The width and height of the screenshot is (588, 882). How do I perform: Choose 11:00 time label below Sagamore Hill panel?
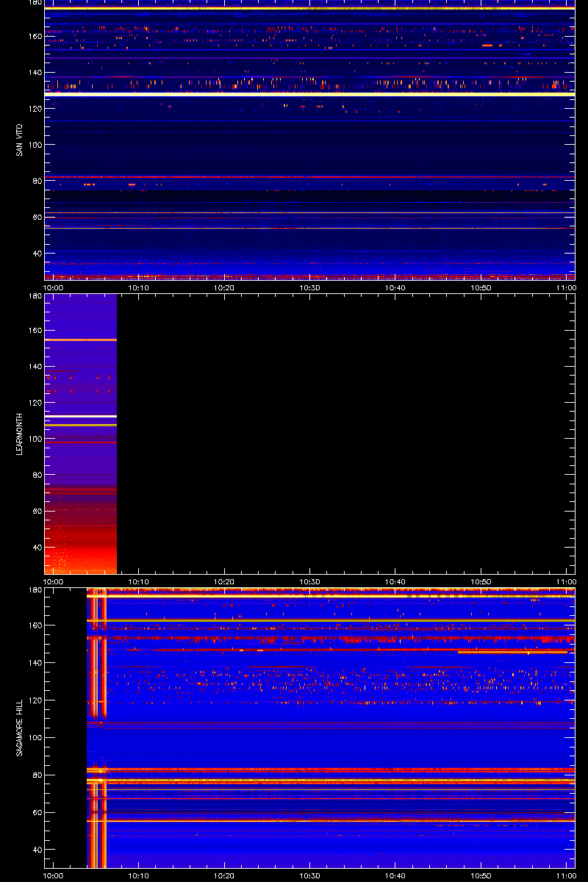coord(566,875)
